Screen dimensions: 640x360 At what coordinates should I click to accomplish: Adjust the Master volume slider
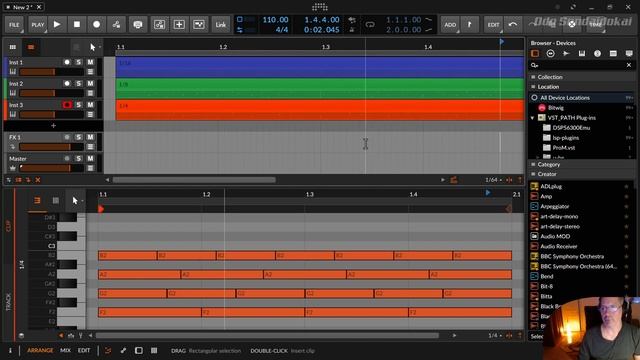point(51,168)
